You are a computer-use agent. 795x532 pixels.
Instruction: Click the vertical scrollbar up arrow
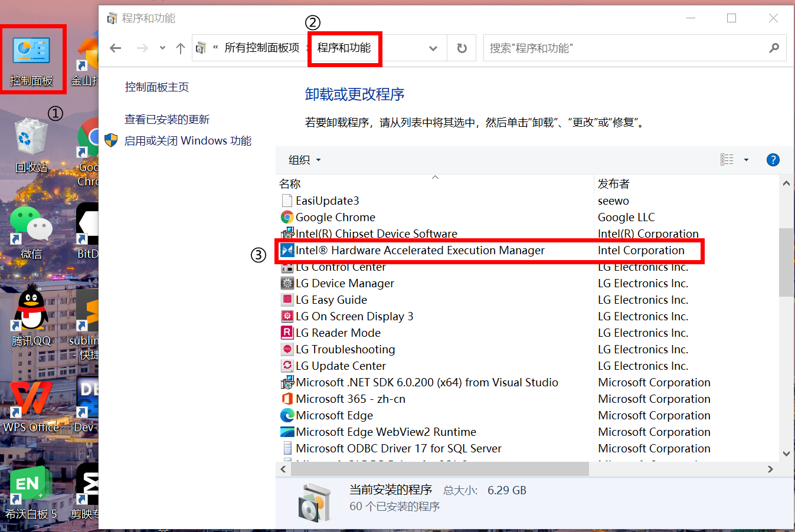pos(786,183)
